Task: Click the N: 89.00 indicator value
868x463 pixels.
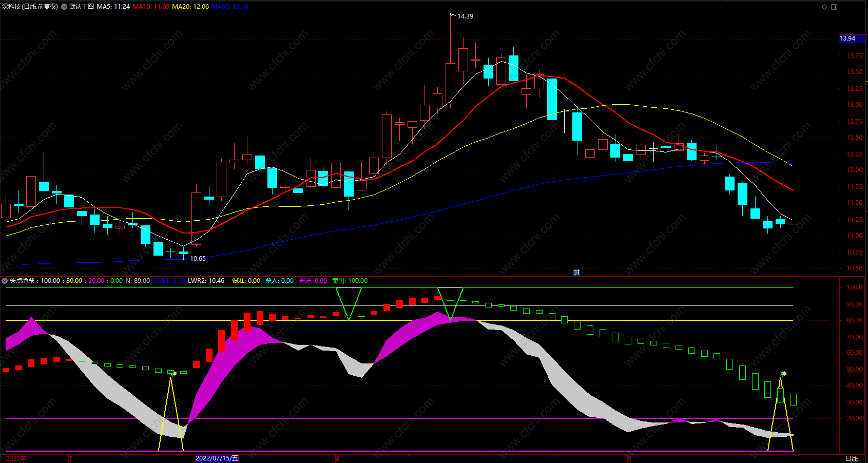Action: [138, 281]
